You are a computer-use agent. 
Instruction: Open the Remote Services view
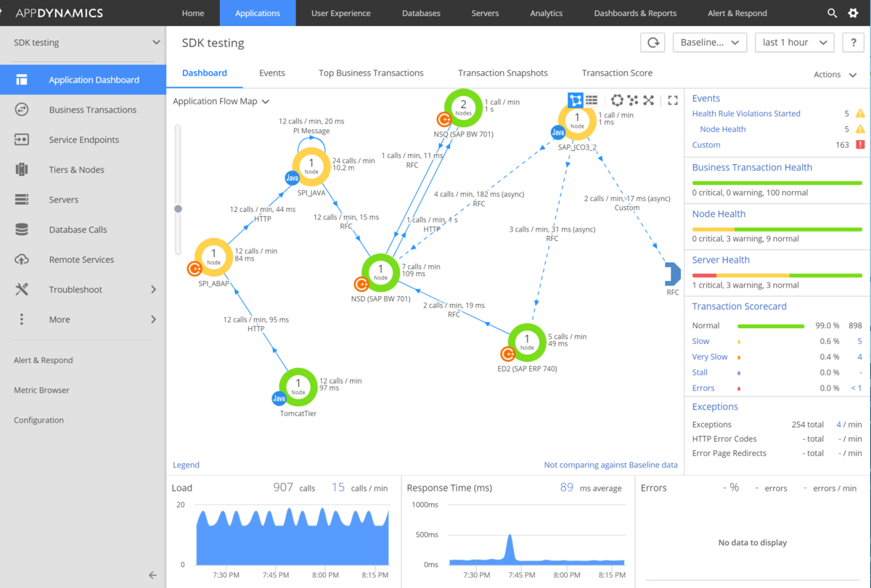tap(83, 259)
